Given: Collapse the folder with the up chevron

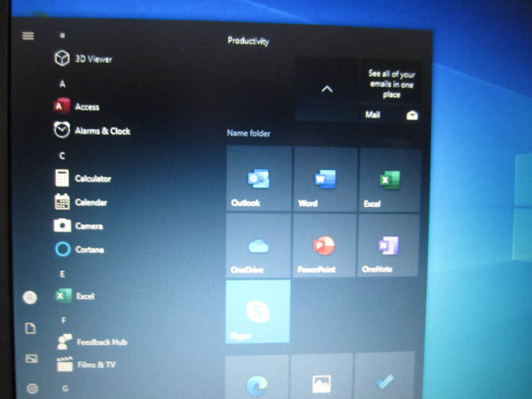Looking at the screenshot, I should pos(327,89).
